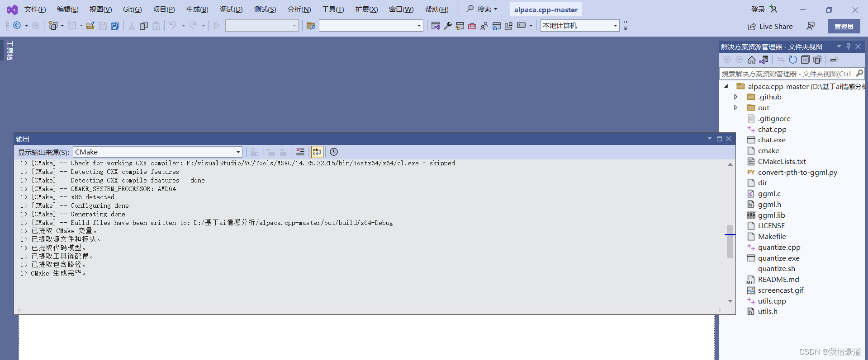Click the Send Feedback person icon
This screenshot has height=360, width=868.
point(811,26)
